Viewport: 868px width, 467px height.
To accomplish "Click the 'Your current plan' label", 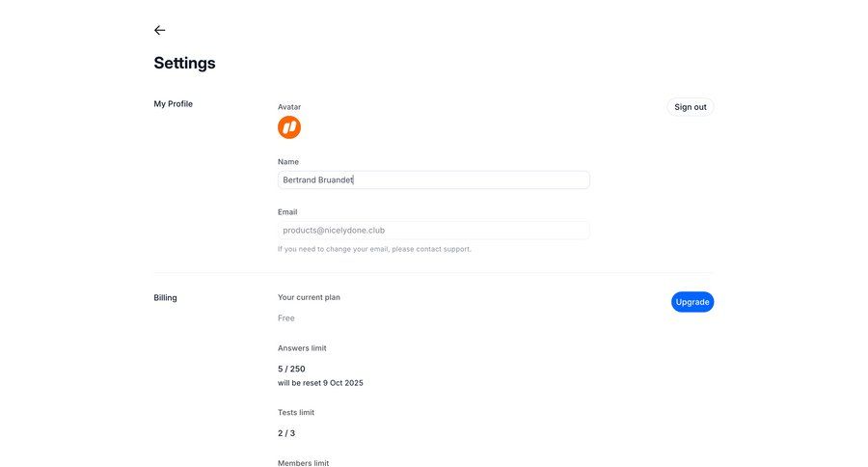I will (309, 297).
